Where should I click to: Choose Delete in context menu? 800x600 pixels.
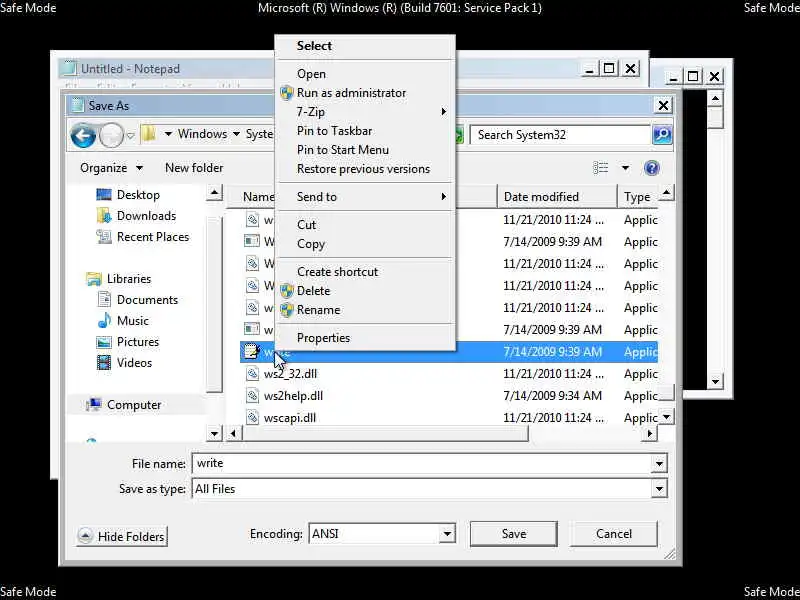(365, 291)
